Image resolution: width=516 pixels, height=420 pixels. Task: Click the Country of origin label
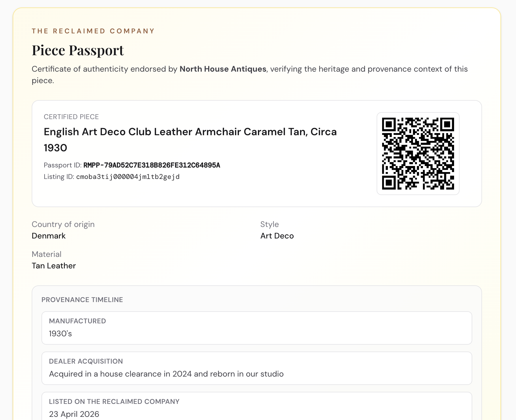pyautogui.click(x=63, y=224)
